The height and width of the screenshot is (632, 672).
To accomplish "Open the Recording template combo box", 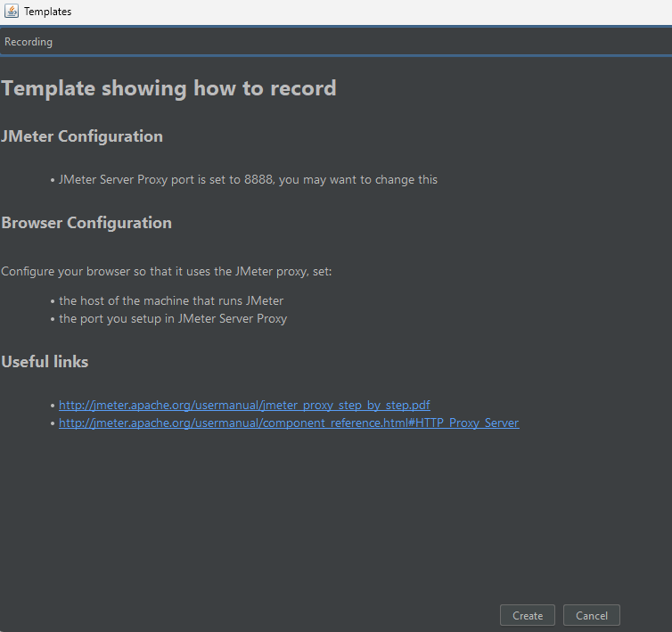I will pos(336,42).
